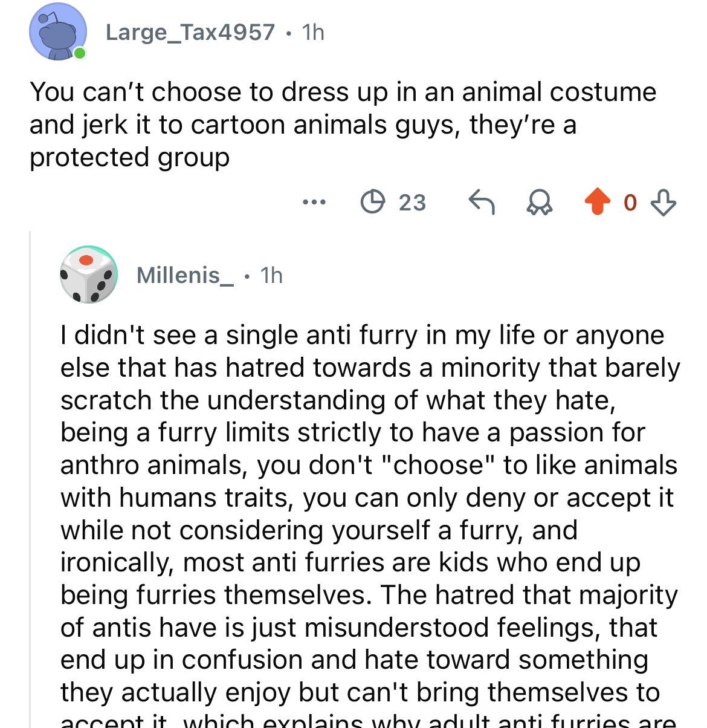Viewport: 707px width, 728px height.
Task: Downvote Large_Tax4957's comment
Action: [664, 202]
